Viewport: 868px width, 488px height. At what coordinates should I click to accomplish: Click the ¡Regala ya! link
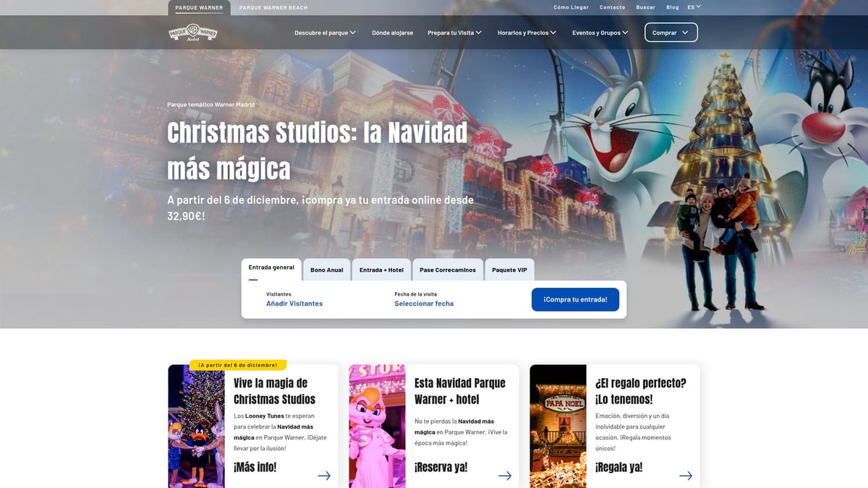[x=618, y=467]
